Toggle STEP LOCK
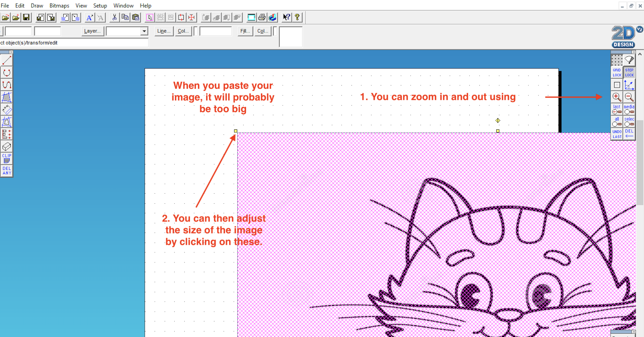644x337 pixels. pos(629,72)
